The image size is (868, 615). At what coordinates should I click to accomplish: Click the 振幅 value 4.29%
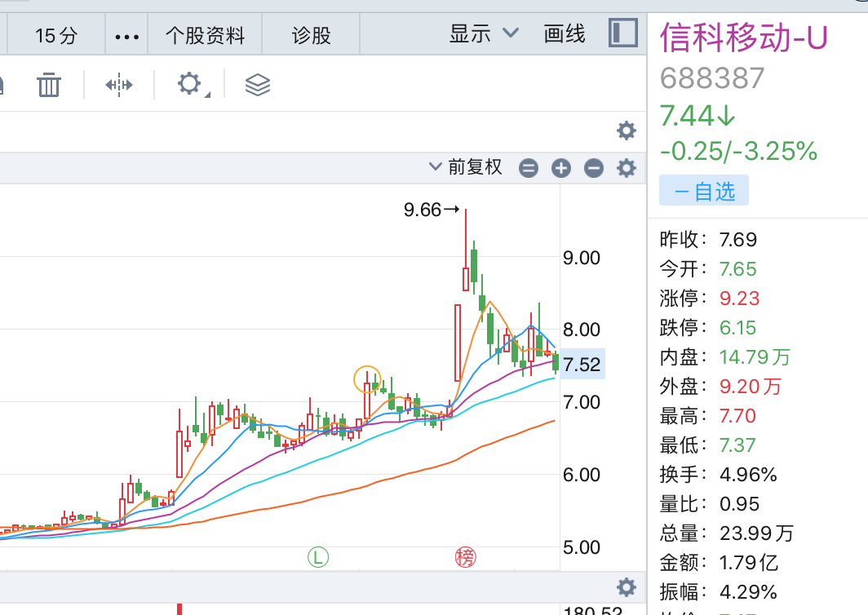tap(748, 591)
